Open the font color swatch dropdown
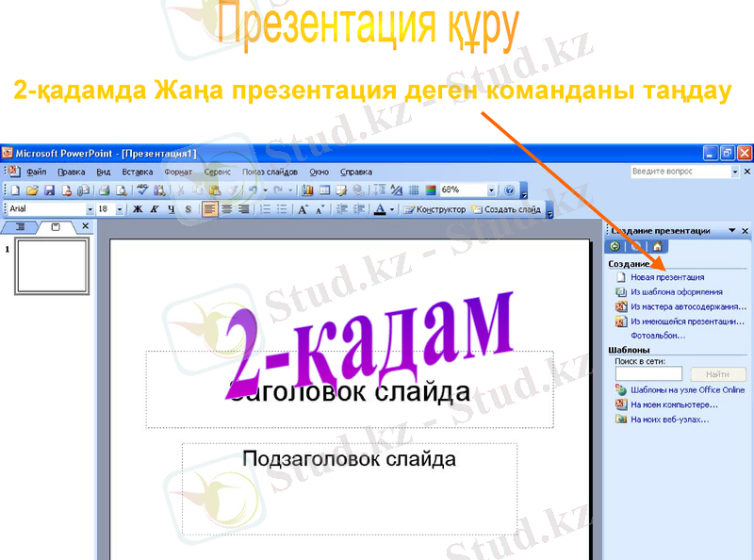Viewport: 754px width, 560px height. (x=391, y=208)
